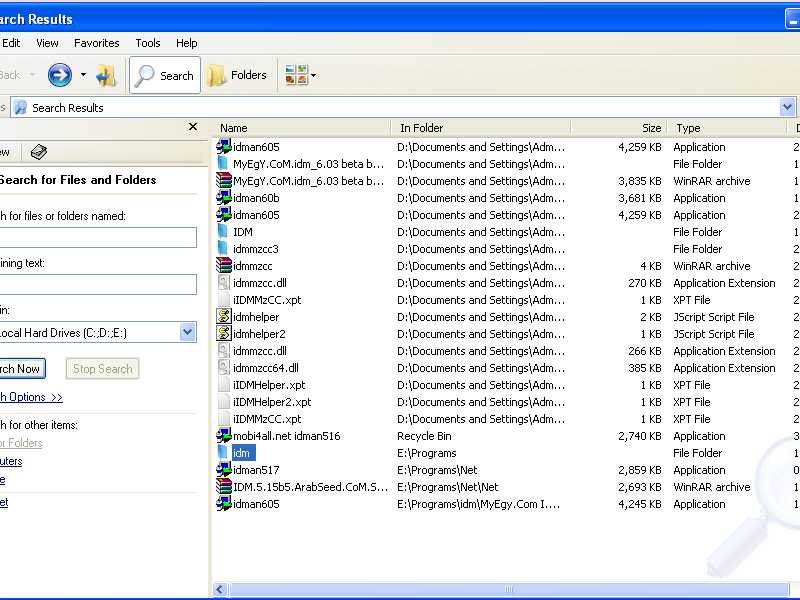This screenshot has width=800, height=600.
Task: Click the mobi4all.net idman516 application icon
Action: [223, 436]
